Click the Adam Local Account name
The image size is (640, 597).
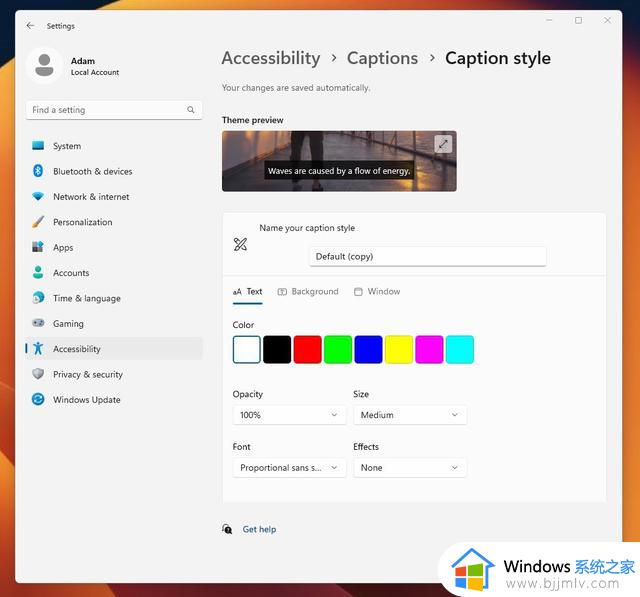click(x=95, y=66)
